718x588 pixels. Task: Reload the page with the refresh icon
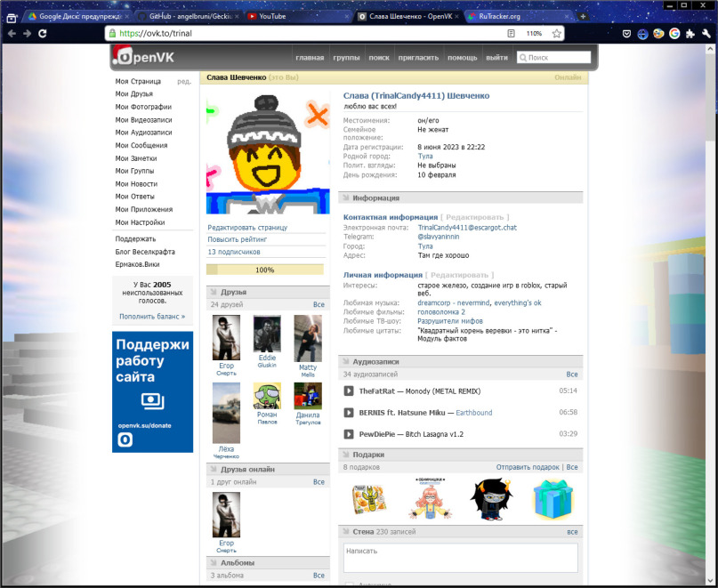43,34
